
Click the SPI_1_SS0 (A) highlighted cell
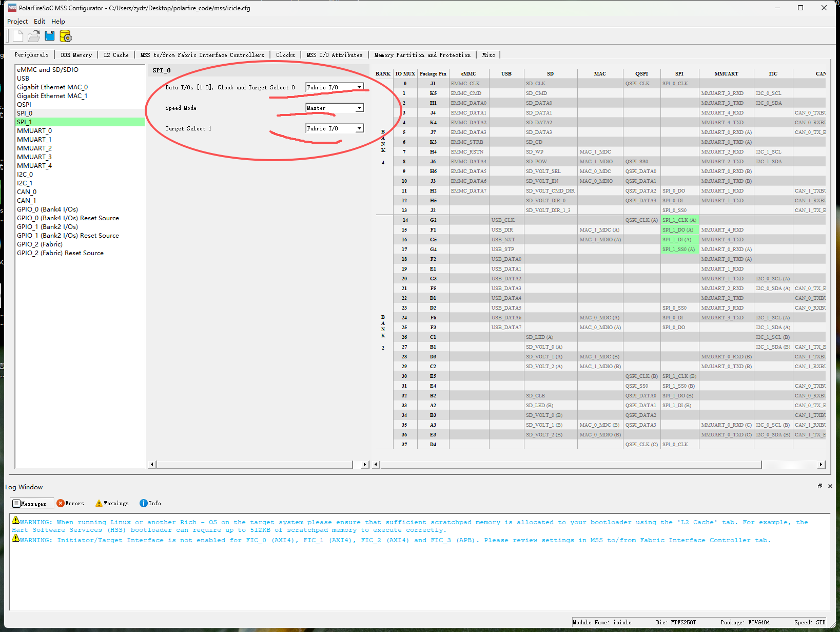[679, 250]
